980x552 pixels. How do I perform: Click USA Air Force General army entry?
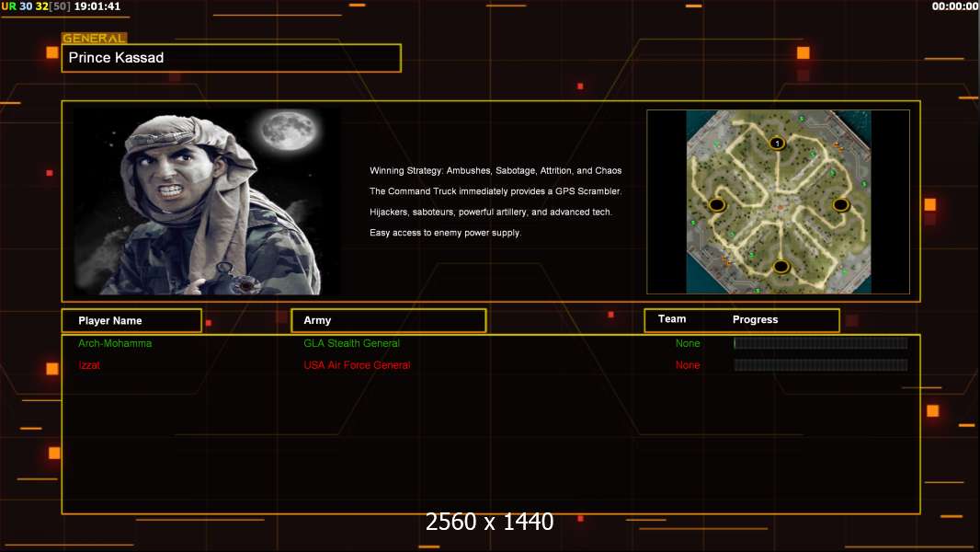[x=357, y=365]
